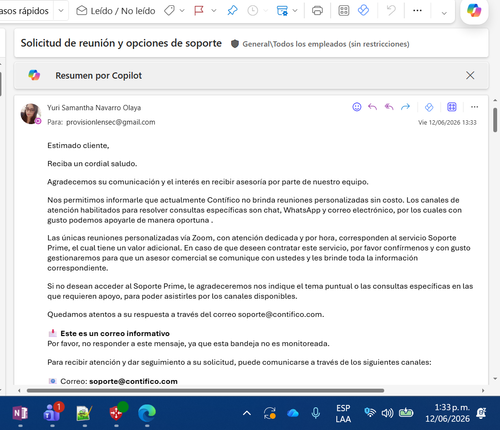Reply to the email with reply arrow

click(372, 107)
